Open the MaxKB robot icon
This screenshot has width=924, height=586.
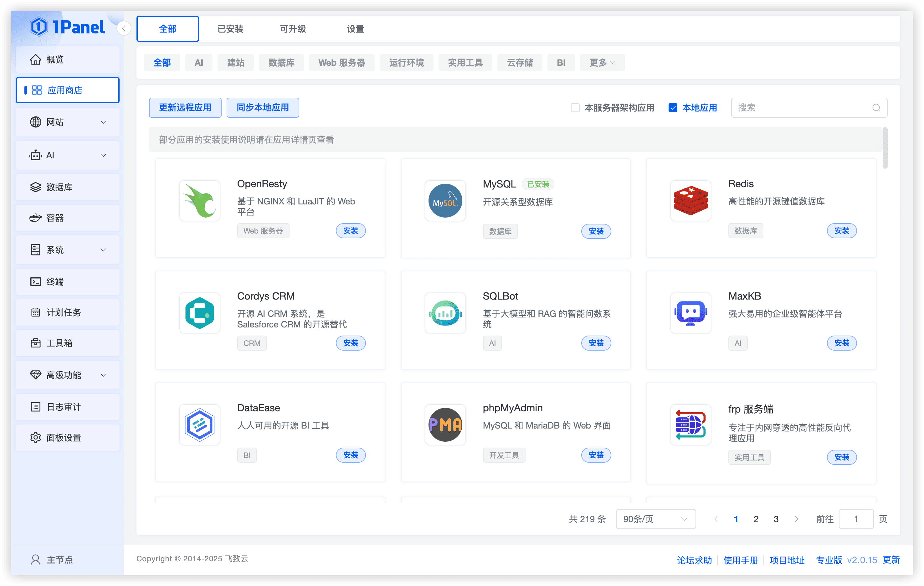(x=690, y=313)
